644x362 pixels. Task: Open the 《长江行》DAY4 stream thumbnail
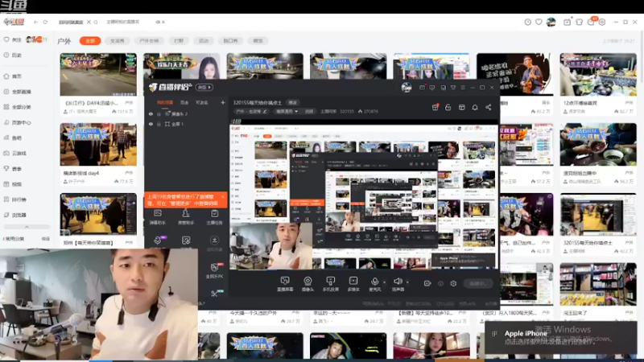[x=98, y=74]
